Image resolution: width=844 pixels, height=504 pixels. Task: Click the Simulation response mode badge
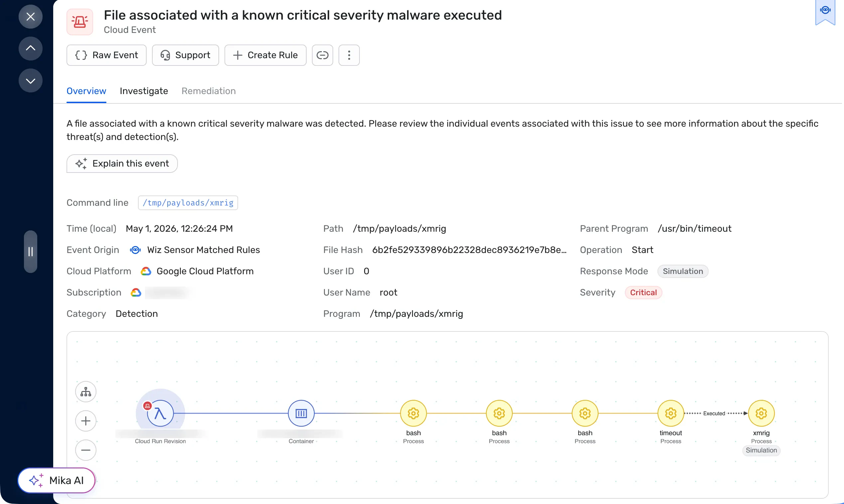[683, 271]
